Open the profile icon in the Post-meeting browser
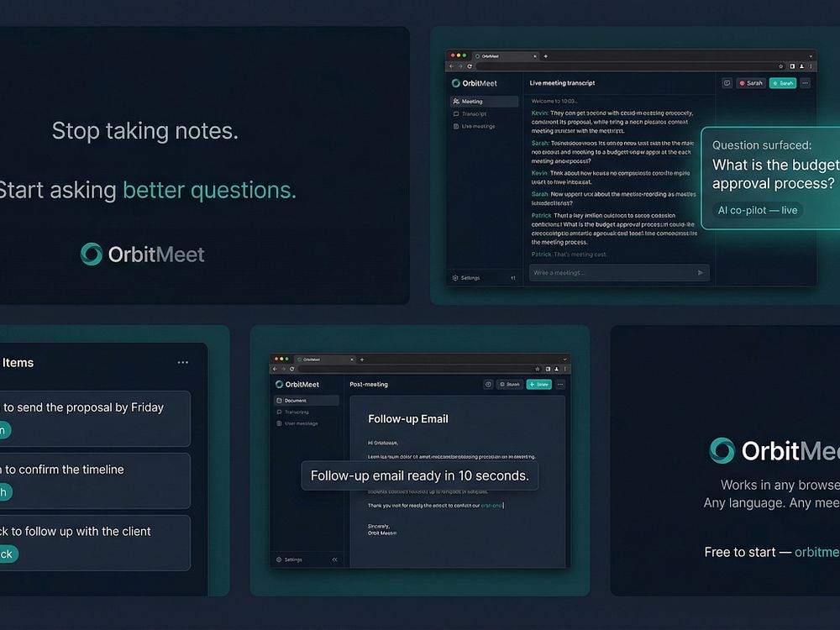This screenshot has height=630, width=840. 557,369
